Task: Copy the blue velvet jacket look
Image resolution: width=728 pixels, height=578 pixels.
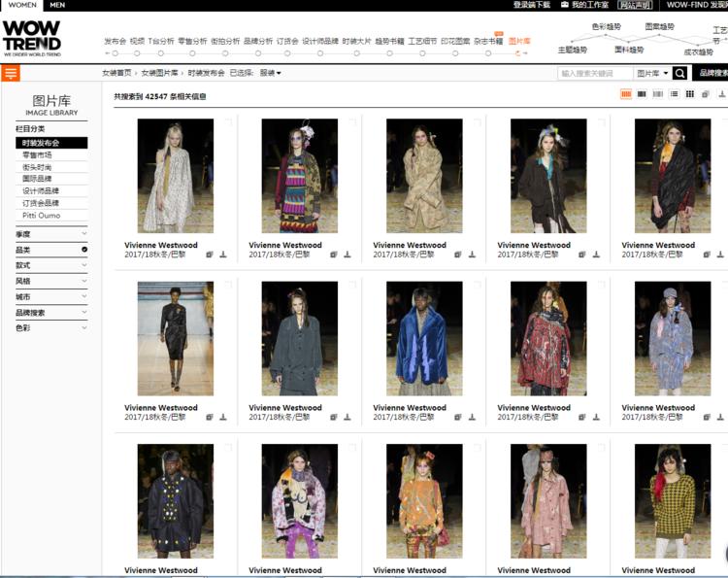Action: [x=458, y=418]
